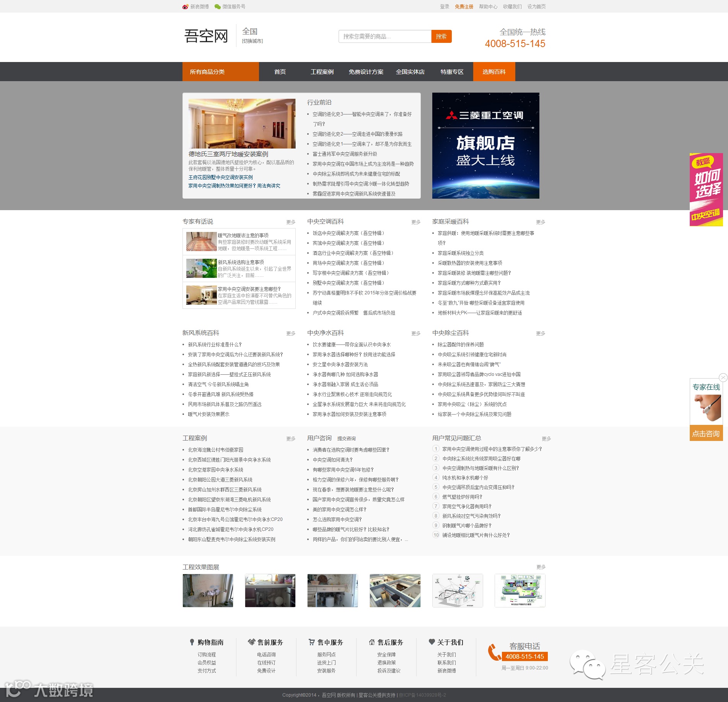Click 更多 next to 中央净水百科
Screen dimensions: 728x702
pos(416,333)
